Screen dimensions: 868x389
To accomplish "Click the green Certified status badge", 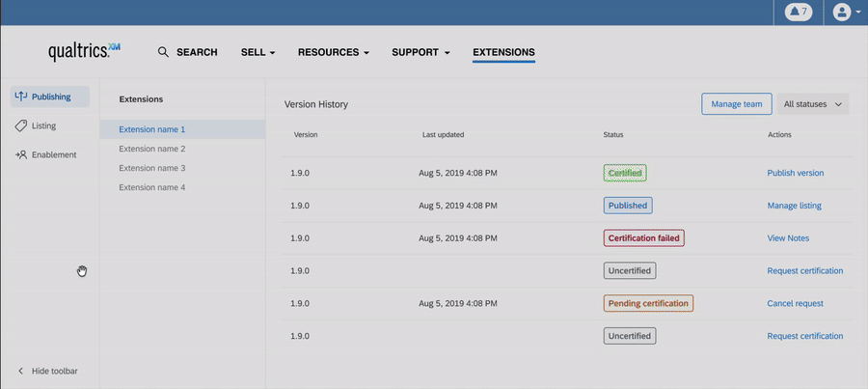I will point(625,173).
